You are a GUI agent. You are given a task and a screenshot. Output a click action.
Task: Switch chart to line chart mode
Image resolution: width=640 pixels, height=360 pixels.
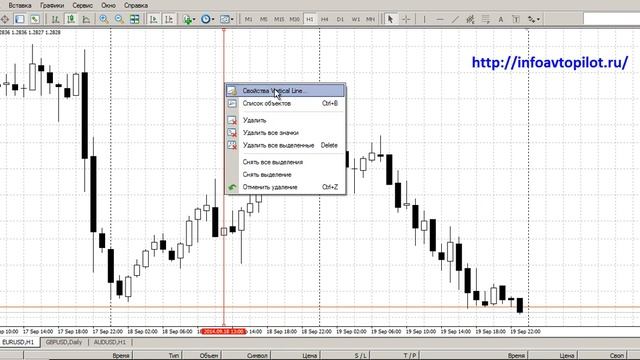tap(86, 19)
